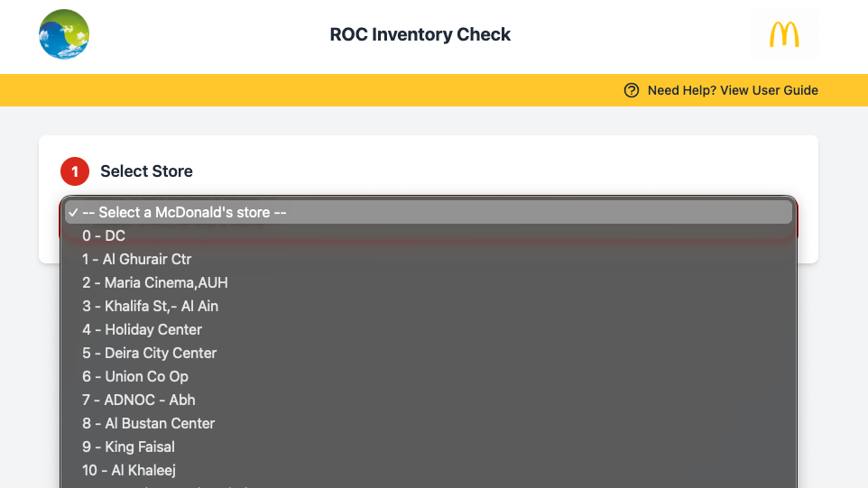This screenshot has width=868, height=488.
Task: Click the help question mark icon
Action: [631, 90]
